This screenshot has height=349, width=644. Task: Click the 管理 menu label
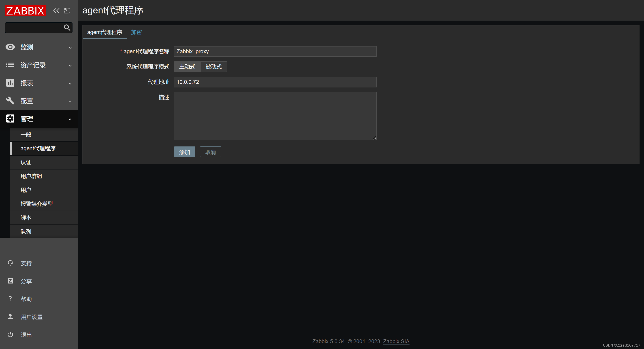click(27, 119)
